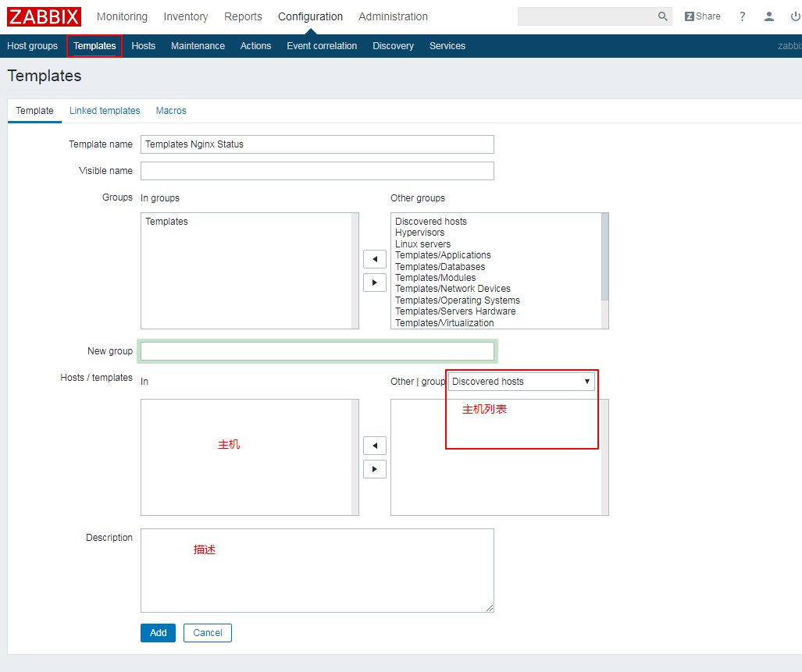Open the user profile icon
The height and width of the screenshot is (672, 802).
pos(769,16)
